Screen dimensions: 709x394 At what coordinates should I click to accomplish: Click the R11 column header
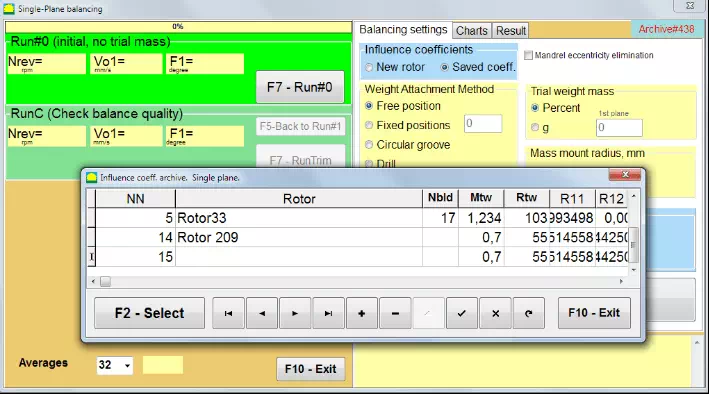(x=572, y=199)
